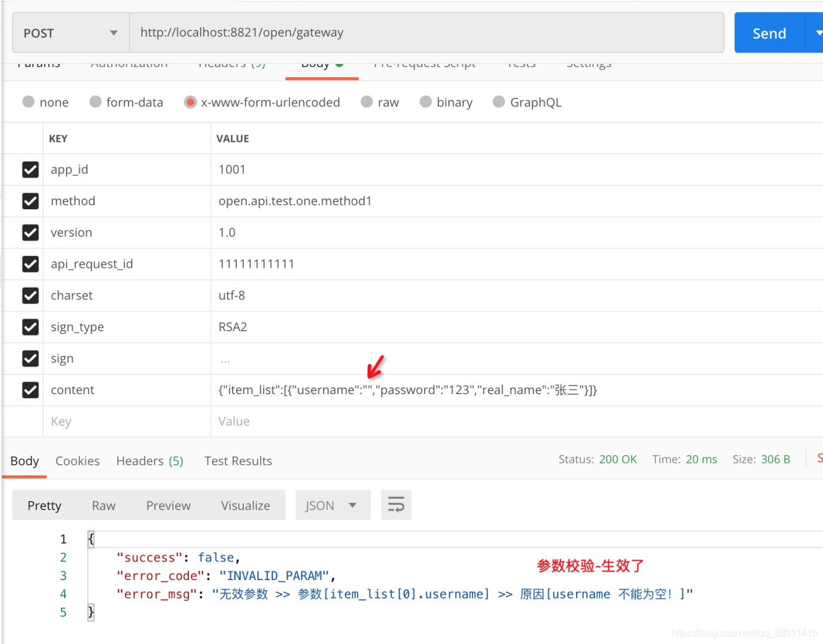
Task: Open the response Headers (5) tab
Action: 150,461
